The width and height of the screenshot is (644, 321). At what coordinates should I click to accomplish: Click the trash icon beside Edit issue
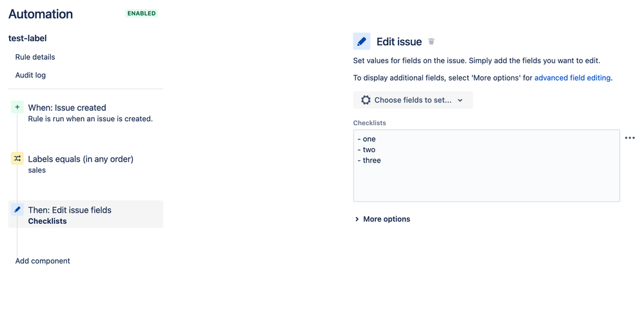[431, 41]
